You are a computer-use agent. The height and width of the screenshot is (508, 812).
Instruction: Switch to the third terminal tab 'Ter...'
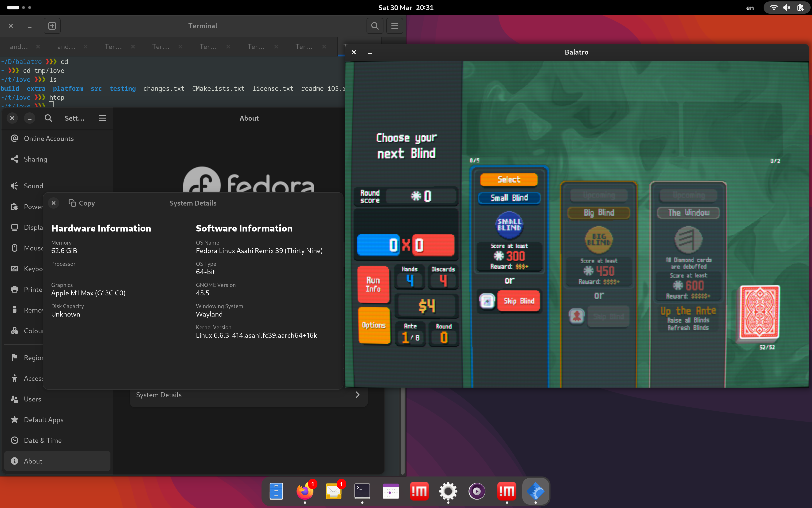pos(113,46)
